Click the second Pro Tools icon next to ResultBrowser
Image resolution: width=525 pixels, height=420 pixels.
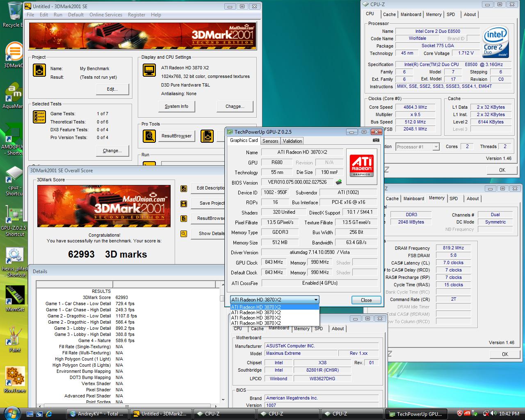(x=207, y=136)
